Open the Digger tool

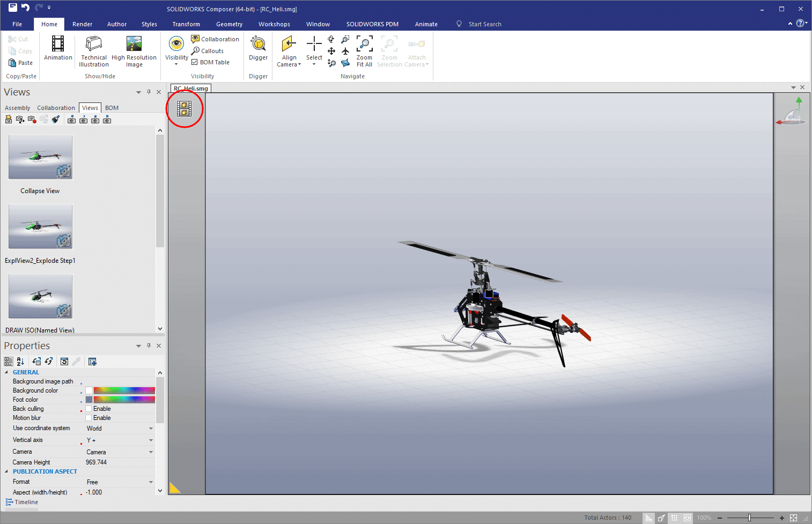pyautogui.click(x=258, y=45)
